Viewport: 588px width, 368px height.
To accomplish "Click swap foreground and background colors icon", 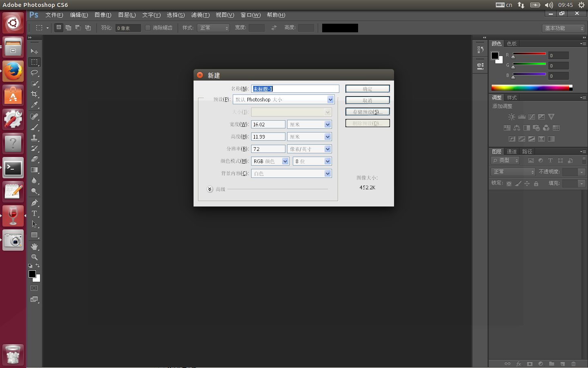I will tap(38, 266).
